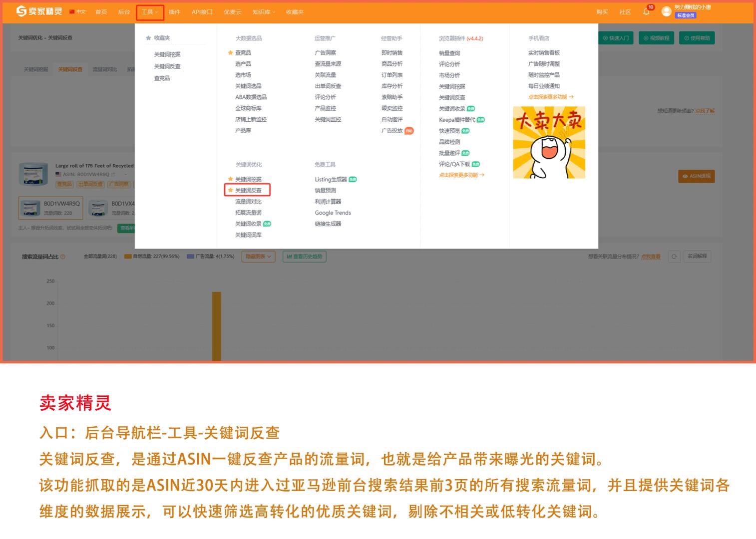Click the 名词解释 button
Screen dimensions: 756x539
tap(697, 256)
